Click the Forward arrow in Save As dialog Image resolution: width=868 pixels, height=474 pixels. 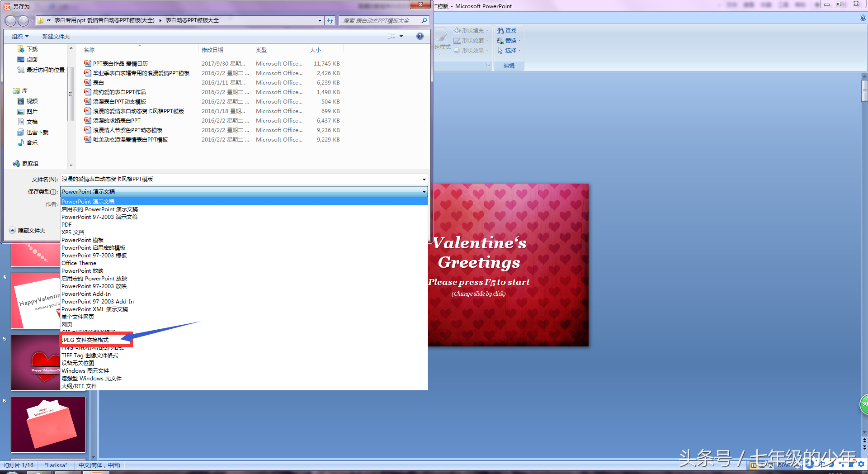pos(23,21)
